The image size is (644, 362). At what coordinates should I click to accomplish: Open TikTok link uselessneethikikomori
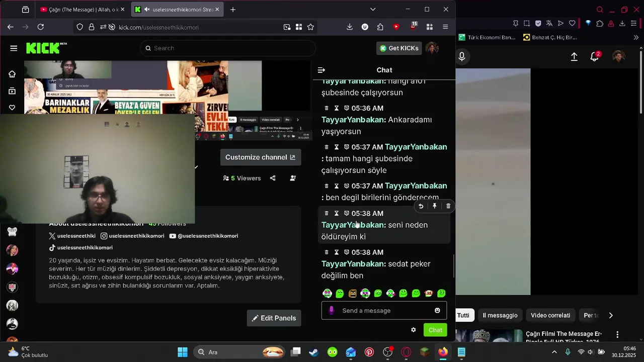pos(80,248)
